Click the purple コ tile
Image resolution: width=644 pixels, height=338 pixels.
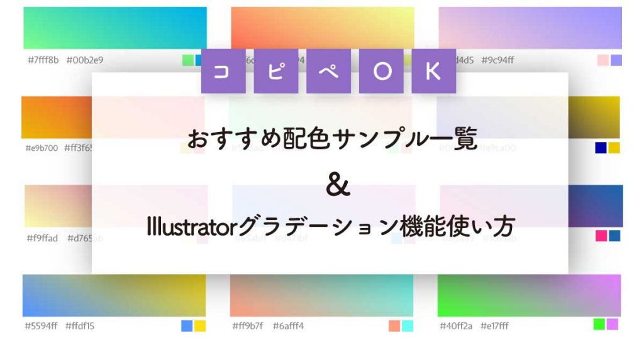pyautogui.click(x=223, y=72)
